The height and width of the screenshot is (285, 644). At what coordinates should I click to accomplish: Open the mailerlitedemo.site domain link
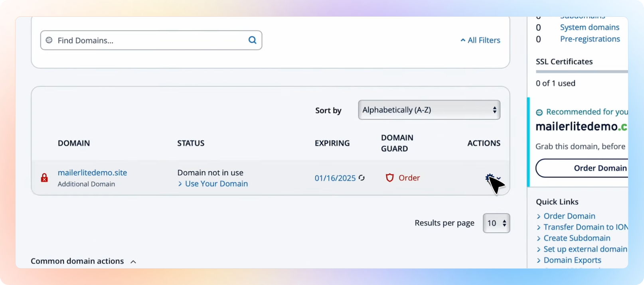point(92,173)
